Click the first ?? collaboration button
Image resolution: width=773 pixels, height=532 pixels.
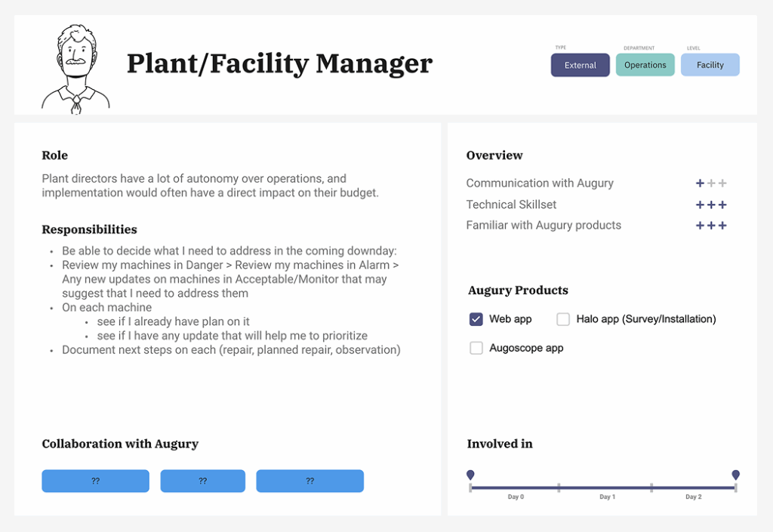coord(96,481)
